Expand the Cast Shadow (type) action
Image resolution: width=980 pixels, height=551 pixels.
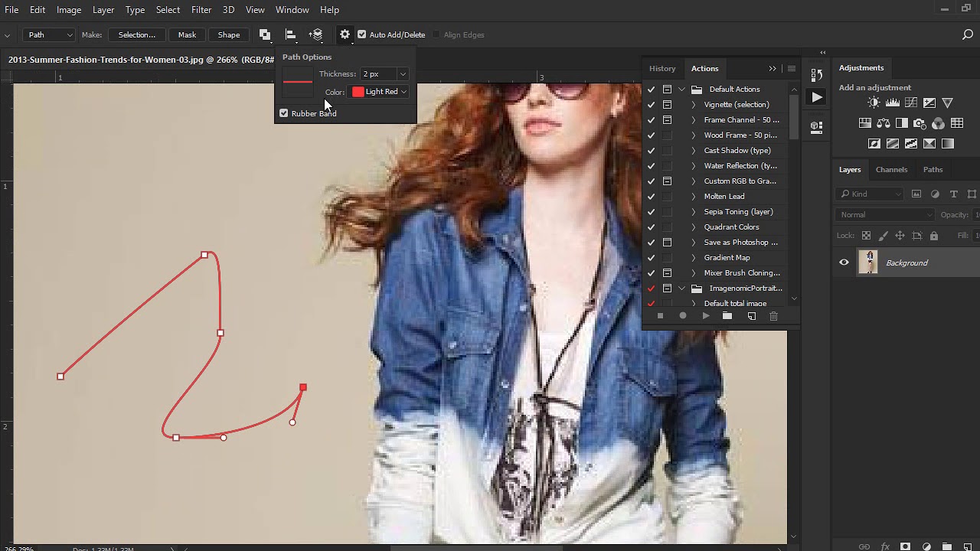[x=694, y=151]
